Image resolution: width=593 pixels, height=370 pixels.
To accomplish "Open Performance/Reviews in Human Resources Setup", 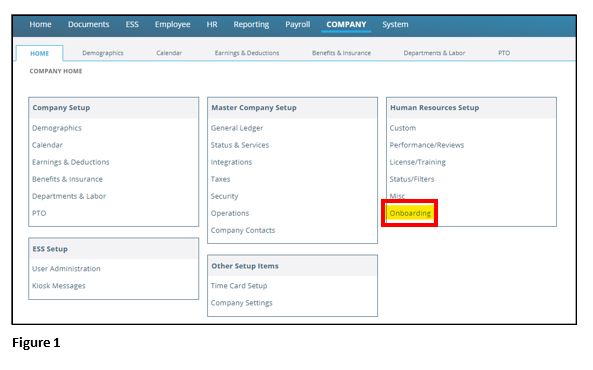I will (427, 145).
